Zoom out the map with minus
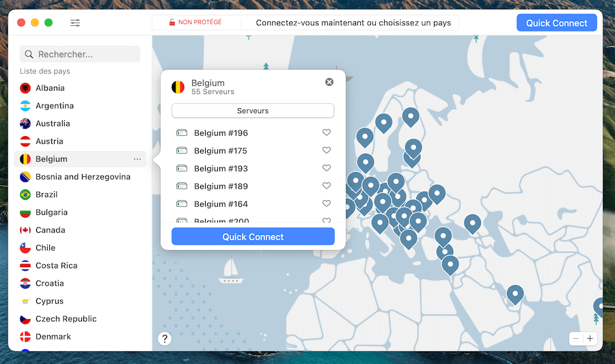Viewport: 615px width, 364px height. (576, 339)
